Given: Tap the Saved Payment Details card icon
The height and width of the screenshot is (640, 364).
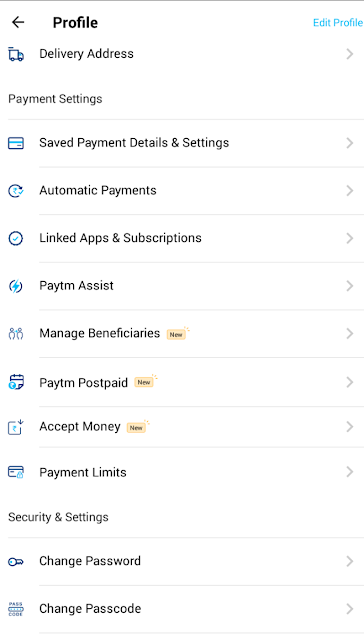Looking at the screenshot, I should click(16, 143).
